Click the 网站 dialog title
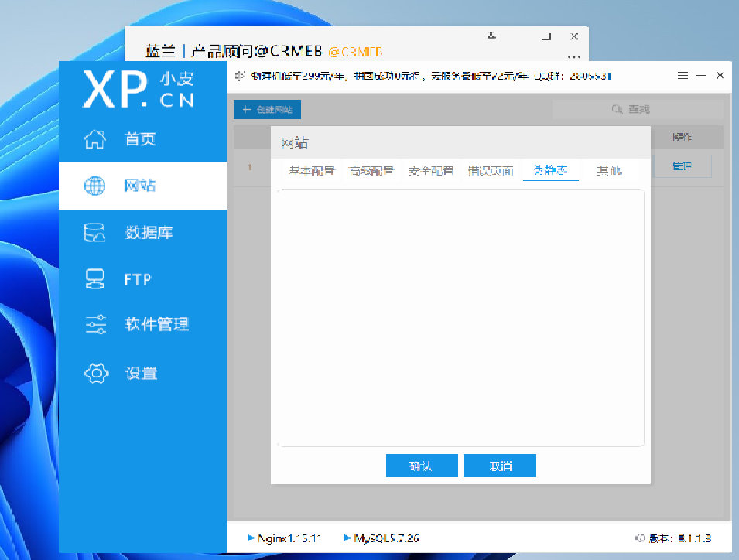 (x=295, y=143)
